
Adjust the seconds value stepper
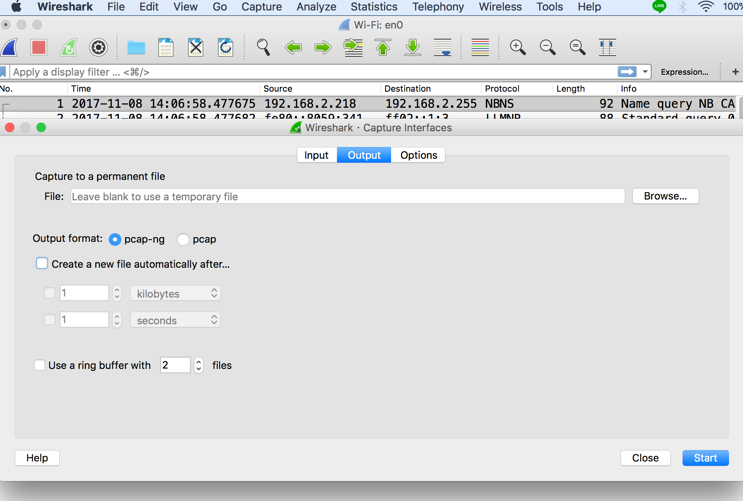point(117,320)
